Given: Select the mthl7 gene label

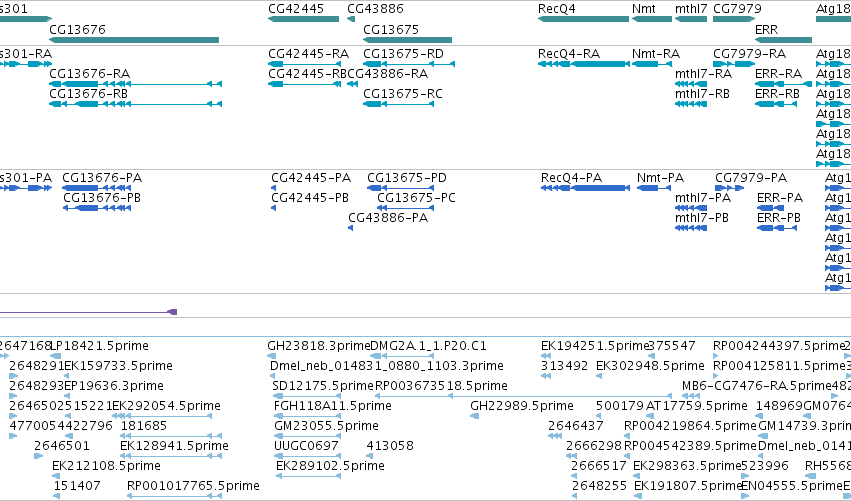Looking at the screenshot, I should (x=691, y=9).
